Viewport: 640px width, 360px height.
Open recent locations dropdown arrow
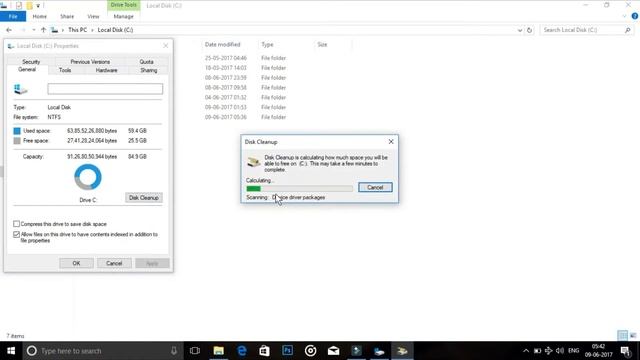tap(33, 30)
